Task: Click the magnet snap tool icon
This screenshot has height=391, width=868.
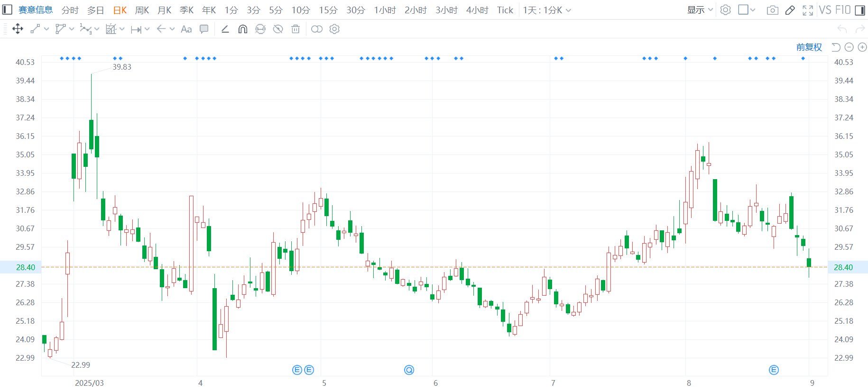Action: click(242, 29)
